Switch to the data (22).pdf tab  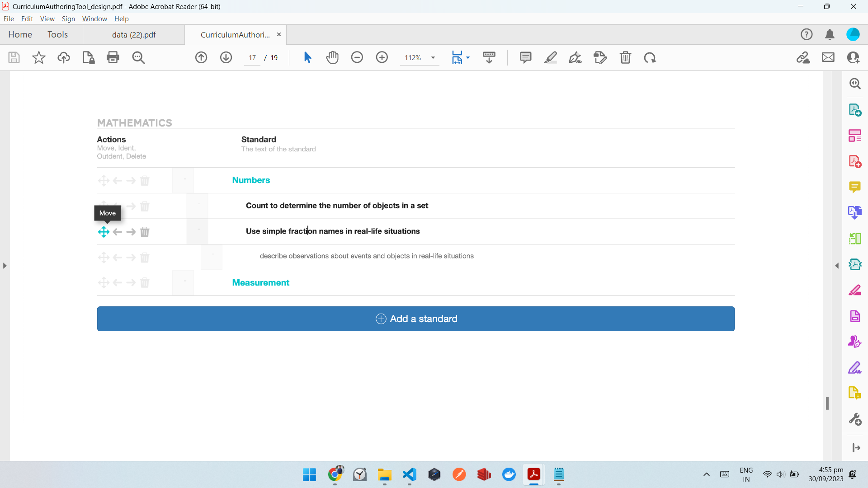pyautogui.click(x=134, y=34)
